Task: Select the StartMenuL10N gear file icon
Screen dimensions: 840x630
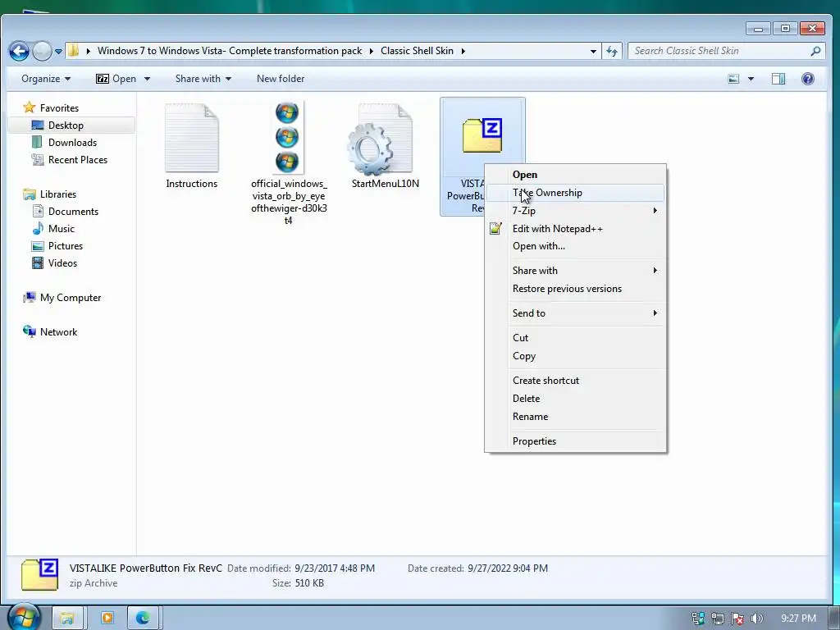Action: click(x=381, y=139)
